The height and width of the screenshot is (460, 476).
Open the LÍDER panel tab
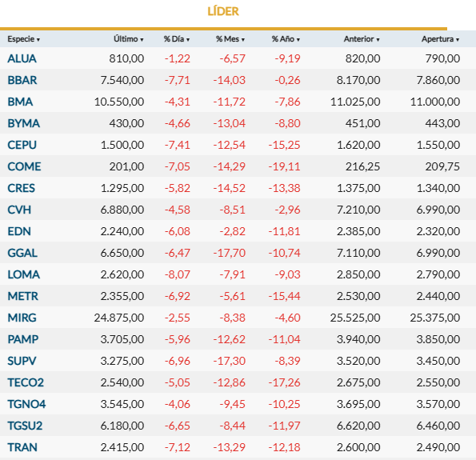point(223,11)
